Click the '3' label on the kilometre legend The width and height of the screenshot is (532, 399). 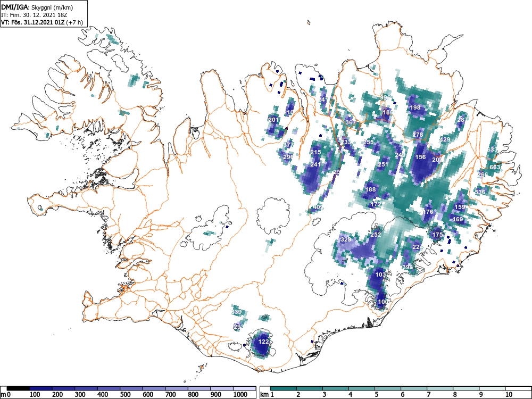(325, 395)
